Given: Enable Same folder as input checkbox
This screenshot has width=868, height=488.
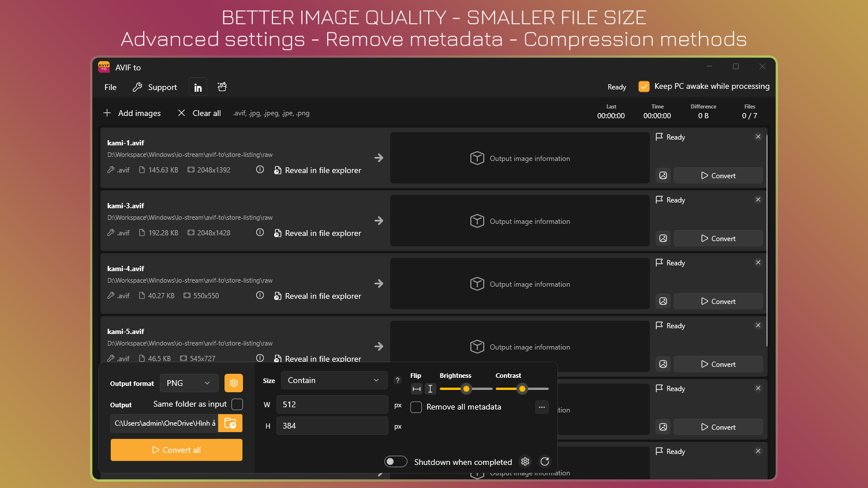Looking at the screenshot, I should (x=237, y=404).
